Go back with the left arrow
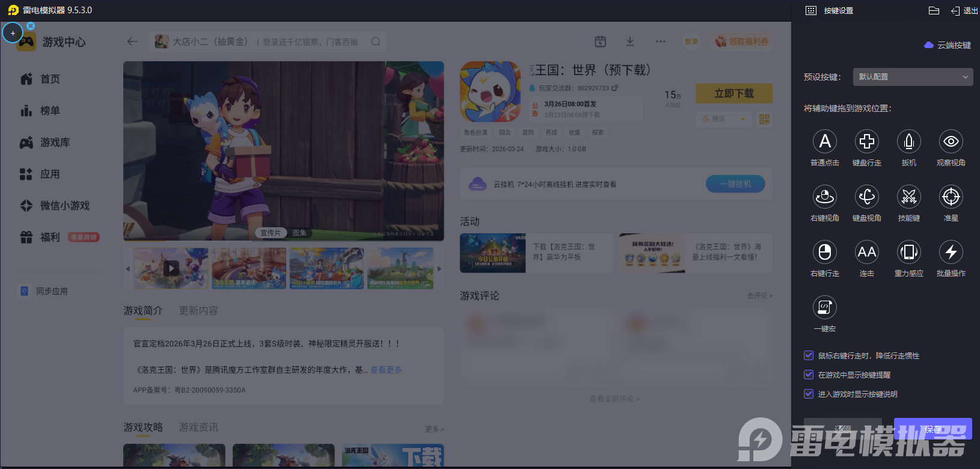 click(132, 41)
